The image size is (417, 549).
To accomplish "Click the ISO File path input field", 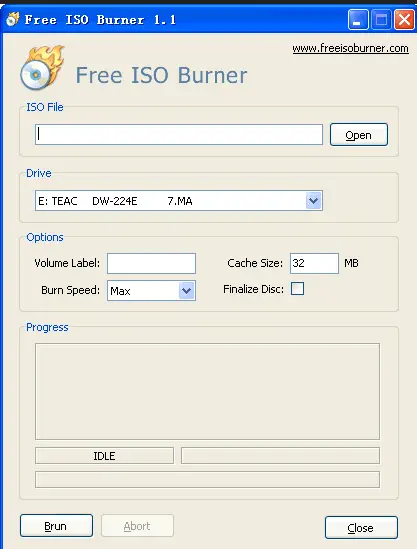I will tap(179, 134).
